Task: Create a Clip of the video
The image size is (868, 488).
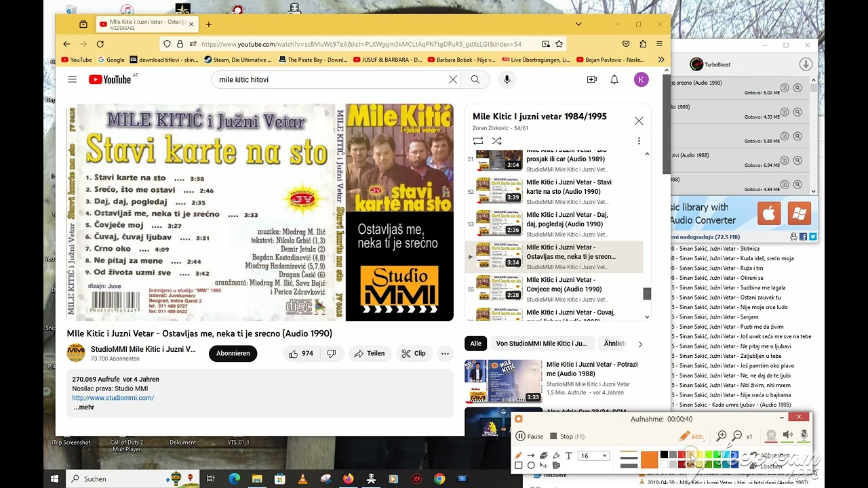Action: point(413,353)
